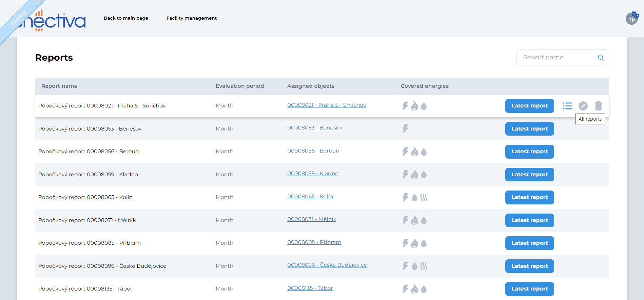Follow the 00008096 - České Budějovice link

[x=327, y=265]
